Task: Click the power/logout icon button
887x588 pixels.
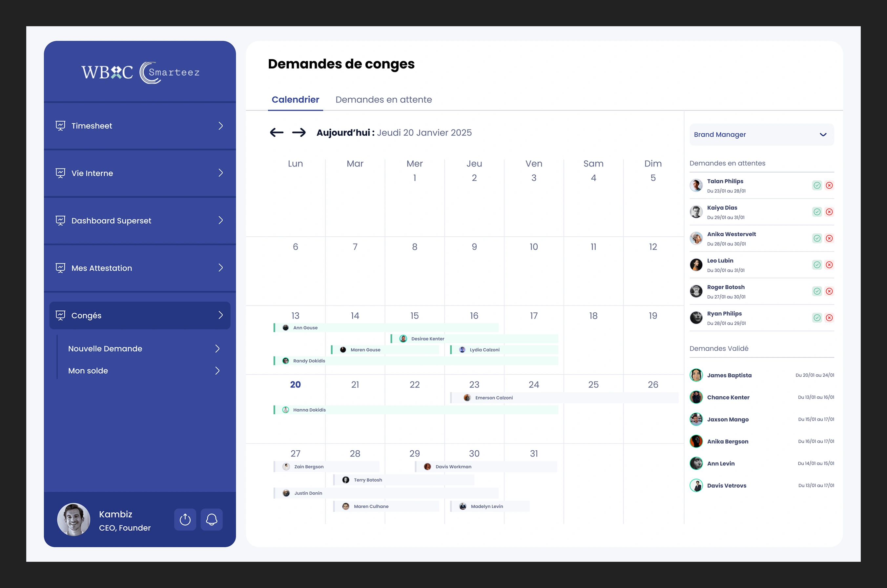Action: point(185,519)
